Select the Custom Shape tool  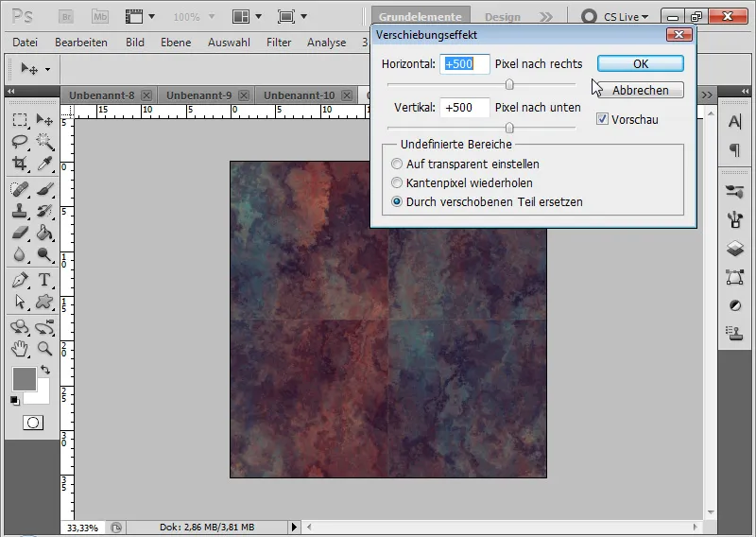[44, 302]
